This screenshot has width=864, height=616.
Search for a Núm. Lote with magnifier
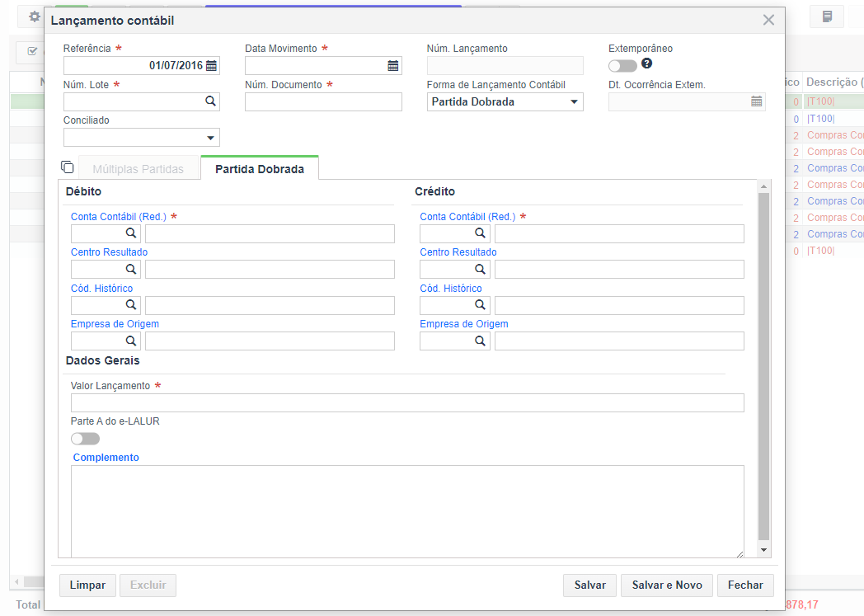pyautogui.click(x=210, y=101)
